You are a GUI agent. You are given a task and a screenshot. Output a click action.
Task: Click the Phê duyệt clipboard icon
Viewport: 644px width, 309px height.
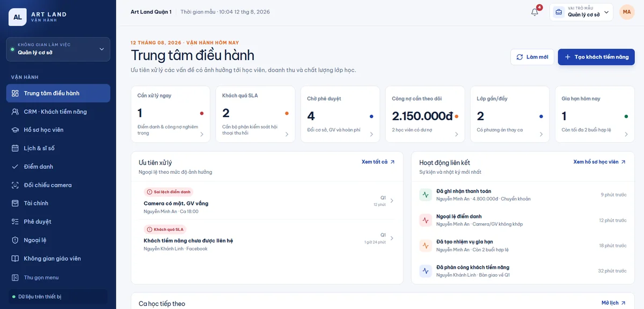click(x=15, y=222)
